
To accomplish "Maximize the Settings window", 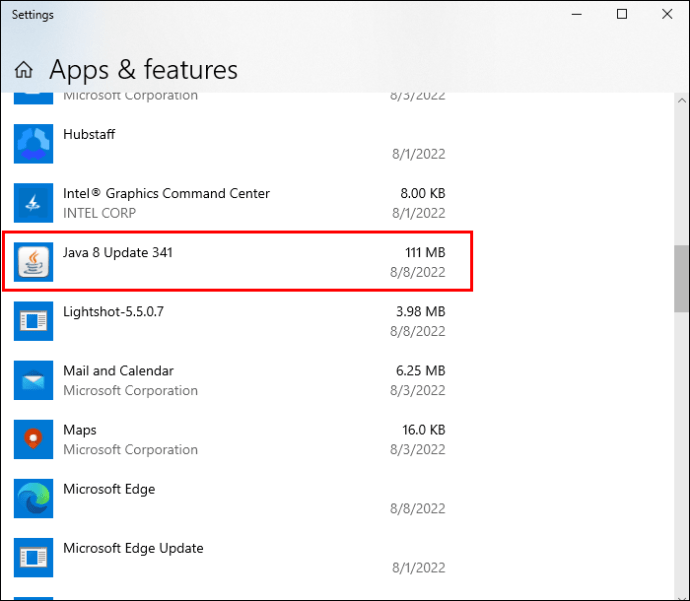I will [622, 14].
